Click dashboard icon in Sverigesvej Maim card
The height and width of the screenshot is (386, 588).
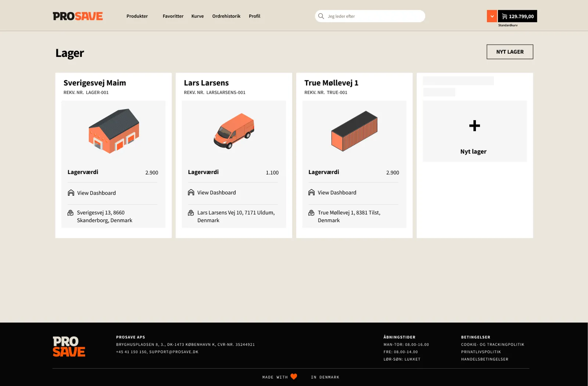click(x=71, y=193)
